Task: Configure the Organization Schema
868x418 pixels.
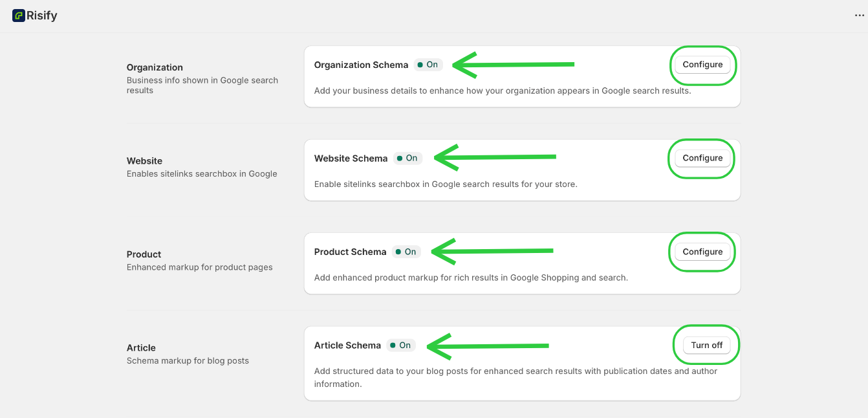Action: pos(702,65)
